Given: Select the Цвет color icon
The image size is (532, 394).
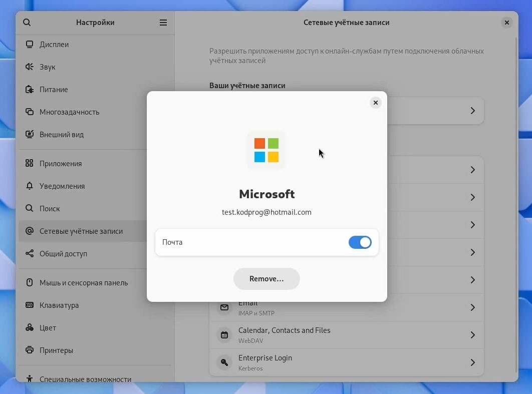Looking at the screenshot, I should coord(30,327).
